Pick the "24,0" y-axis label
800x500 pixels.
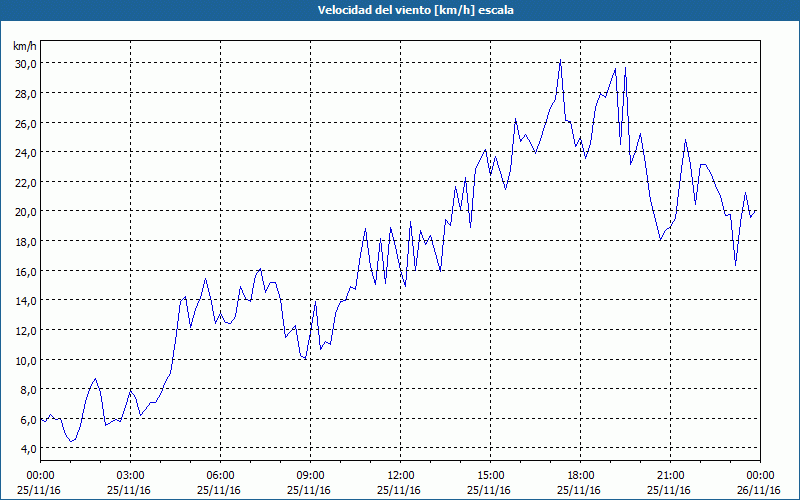(x=25, y=153)
